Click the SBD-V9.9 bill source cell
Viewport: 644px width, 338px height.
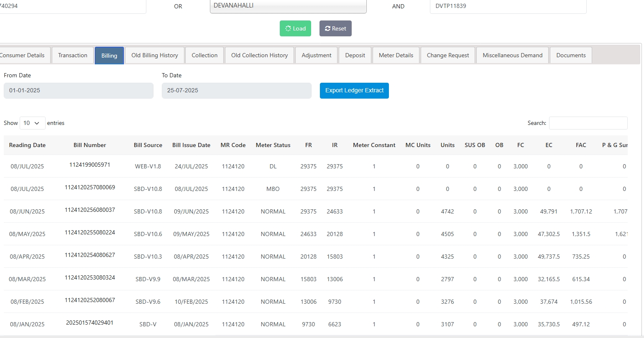[x=148, y=279]
